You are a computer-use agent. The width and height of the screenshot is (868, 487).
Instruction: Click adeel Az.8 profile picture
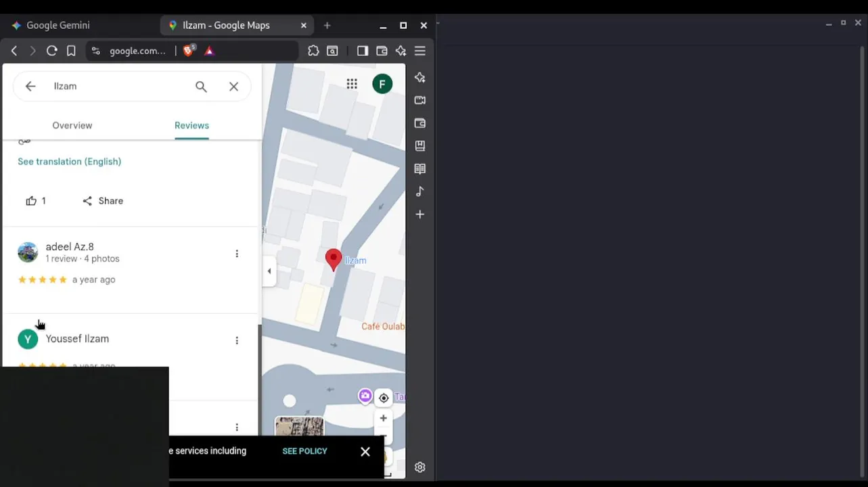pos(28,252)
